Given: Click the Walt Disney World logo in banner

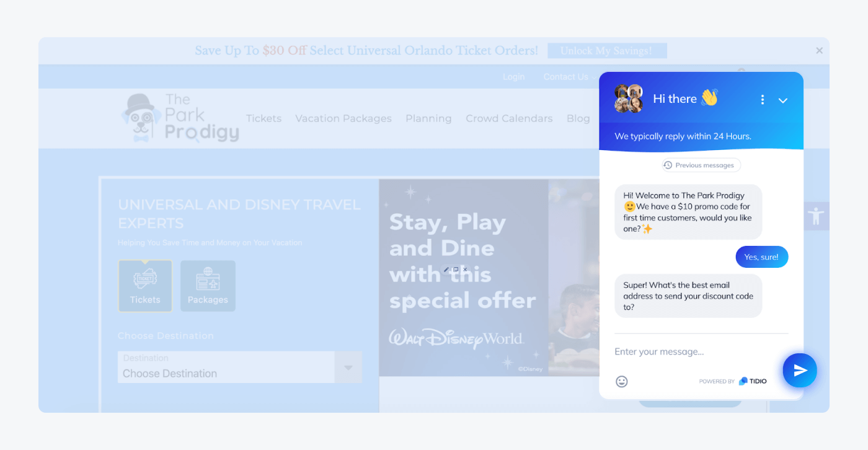Looking at the screenshot, I should (456, 338).
